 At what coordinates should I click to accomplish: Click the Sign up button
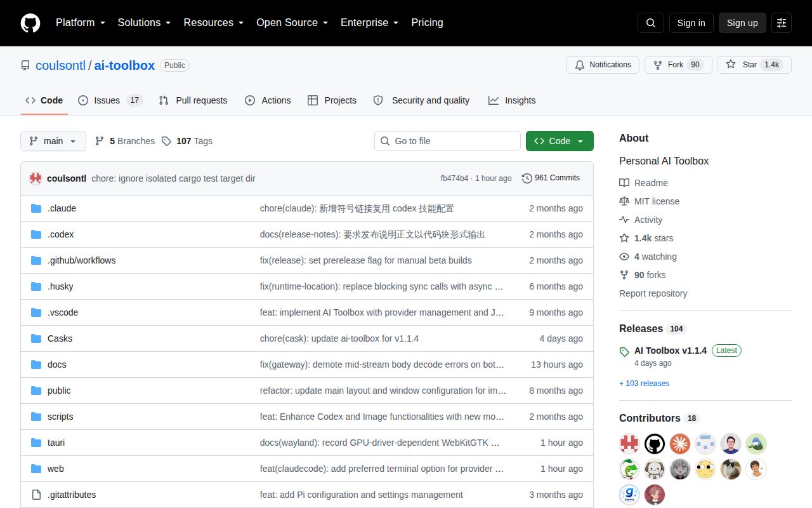tap(742, 23)
